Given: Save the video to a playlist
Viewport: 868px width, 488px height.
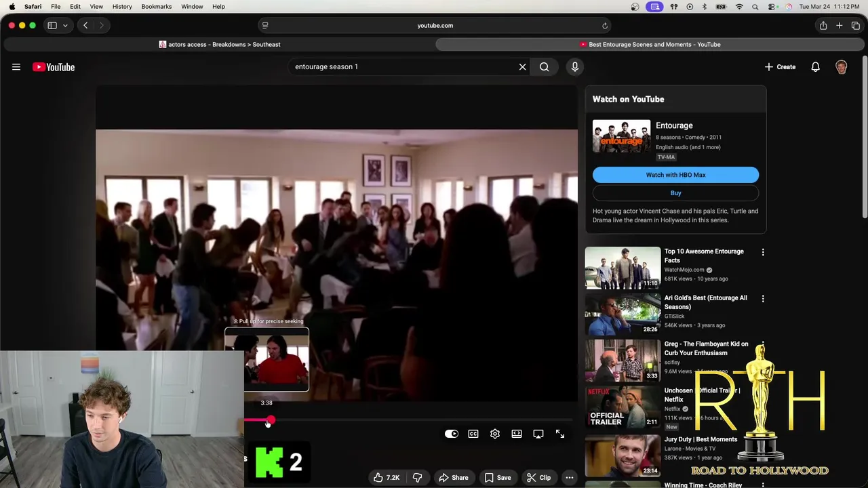Looking at the screenshot, I should (x=498, y=478).
